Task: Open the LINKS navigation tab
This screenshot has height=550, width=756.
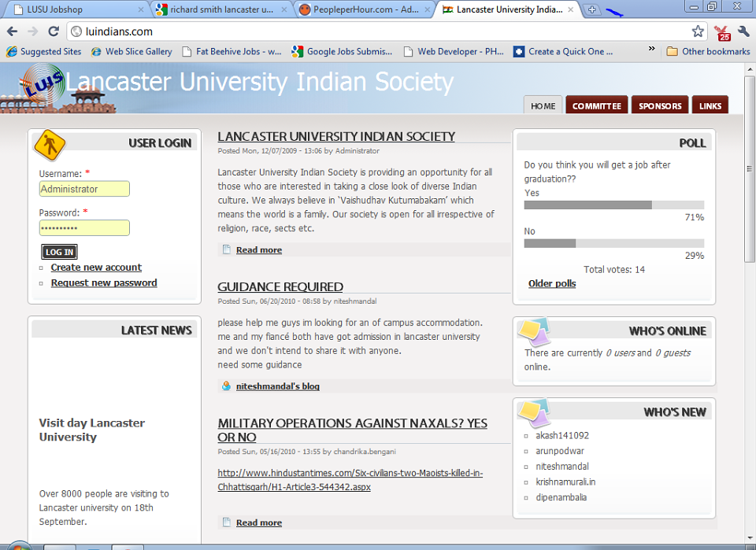Action: coord(710,105)
